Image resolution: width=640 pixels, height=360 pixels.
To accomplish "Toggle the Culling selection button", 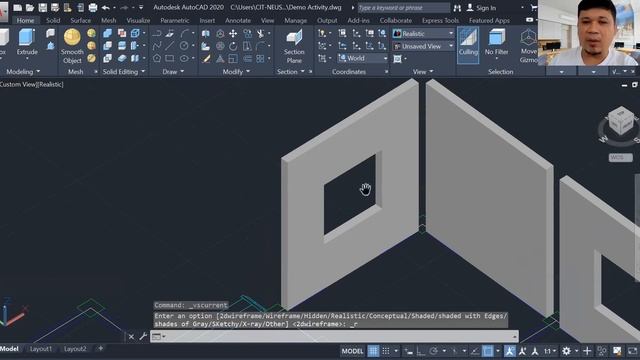I will pos(468,45).
